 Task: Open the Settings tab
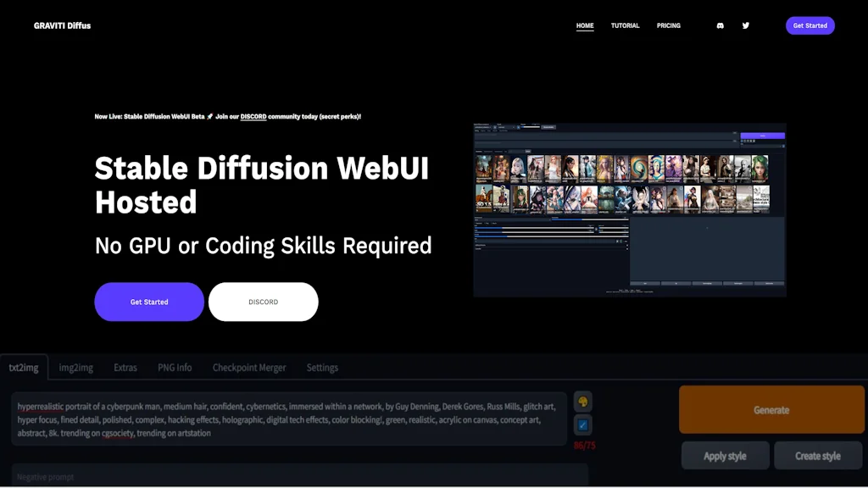322,367
